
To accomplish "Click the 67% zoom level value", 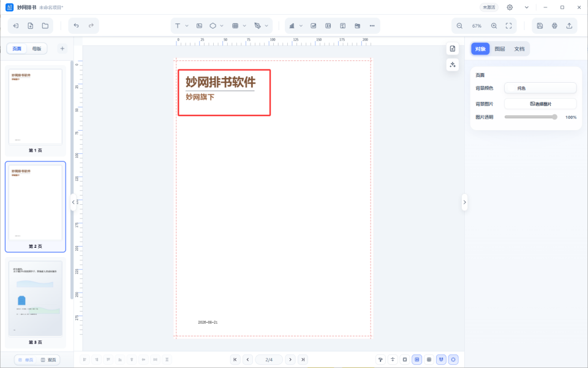I will point(477,26).
